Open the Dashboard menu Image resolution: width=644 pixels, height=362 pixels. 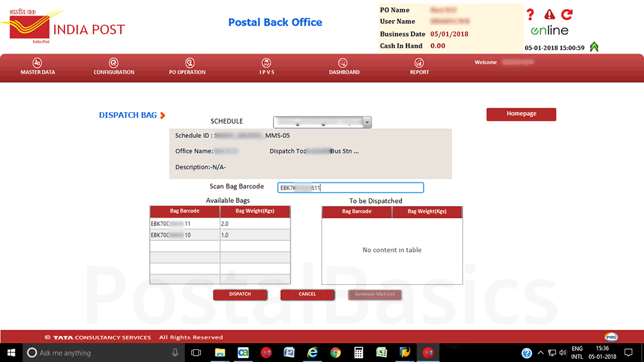[344, 66]
